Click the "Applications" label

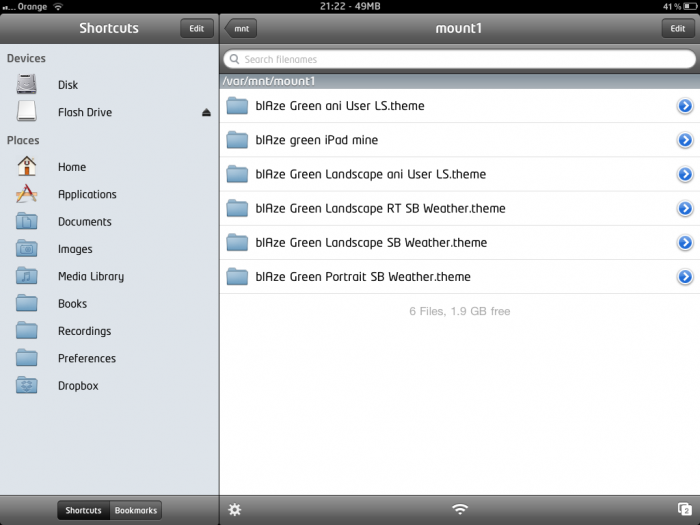point(87,194)
